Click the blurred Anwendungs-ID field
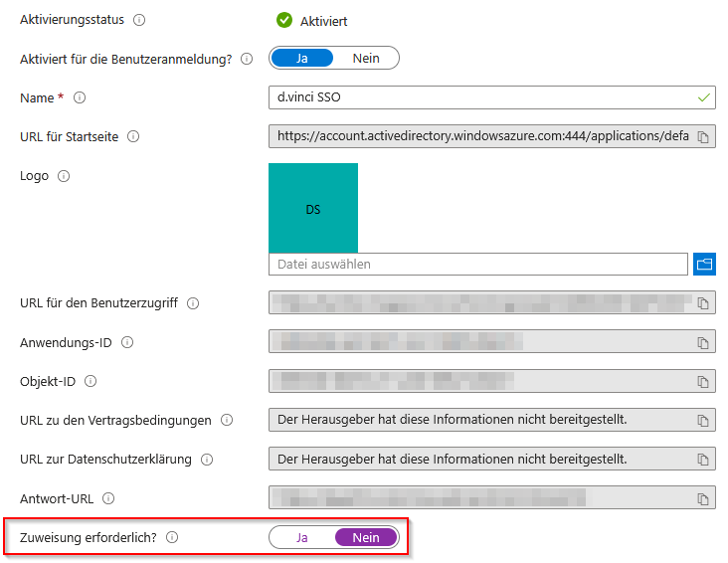This screenshot has width=728, height=563. coord(492,342)
